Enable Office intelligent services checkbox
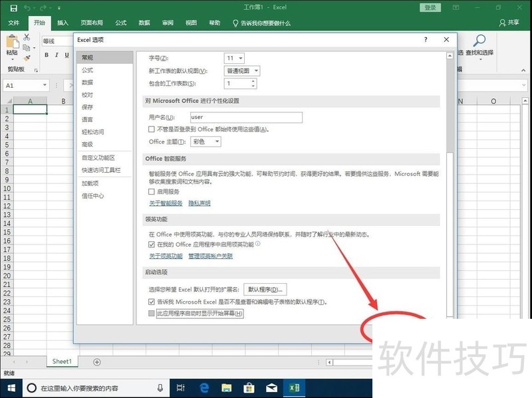The height and width of the screenshot is (398, 532). (152, 191)
